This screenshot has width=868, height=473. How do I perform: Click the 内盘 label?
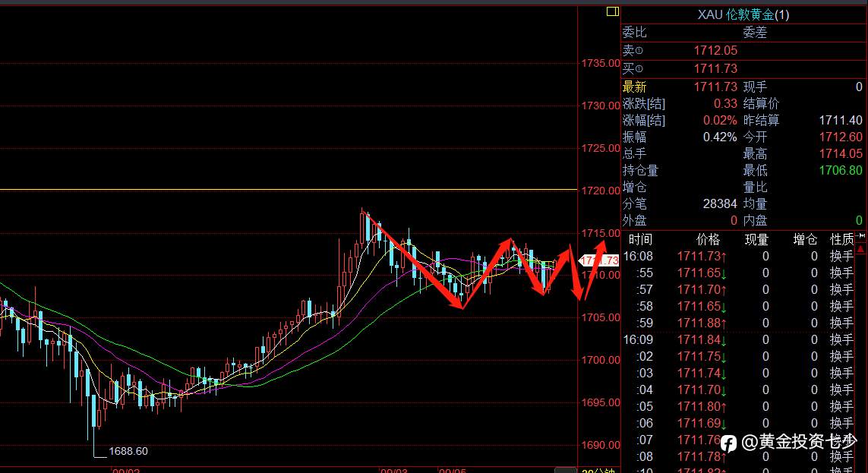(755, 220)
